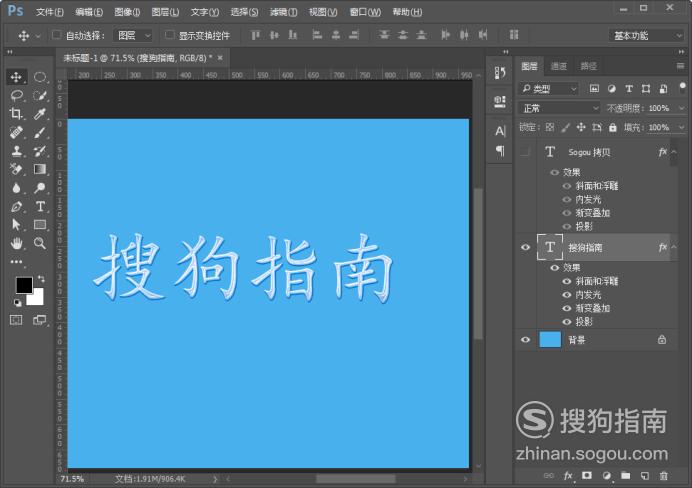The width and height of the screenshot is (692, 488).
Task: Switch to the 路径 tab
Action: (589, 66)
